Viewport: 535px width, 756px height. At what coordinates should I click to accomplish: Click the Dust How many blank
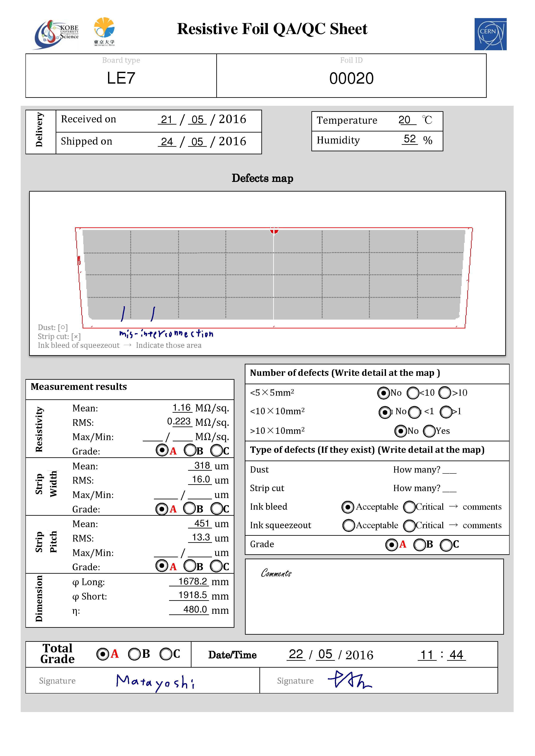click(449, 470)
